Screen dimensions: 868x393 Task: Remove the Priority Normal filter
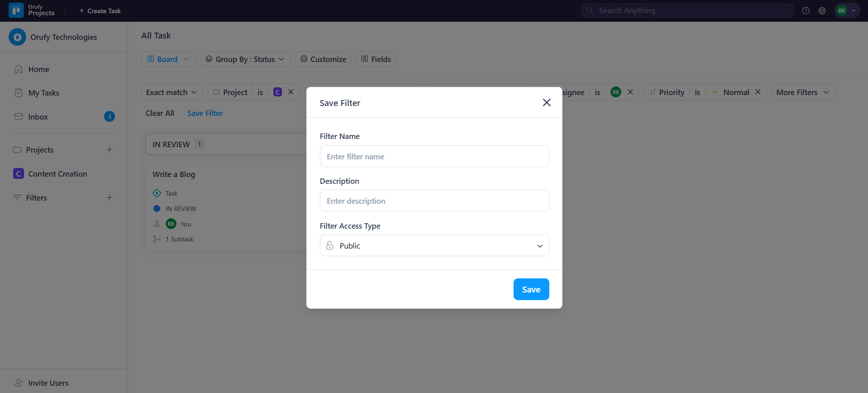[x=758, y=92]
